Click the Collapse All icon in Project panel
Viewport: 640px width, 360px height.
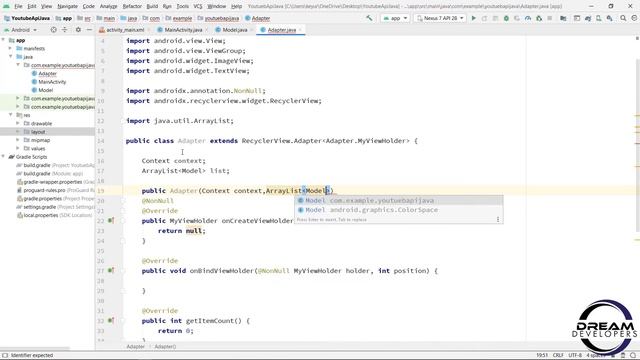(x=65, y=30)
